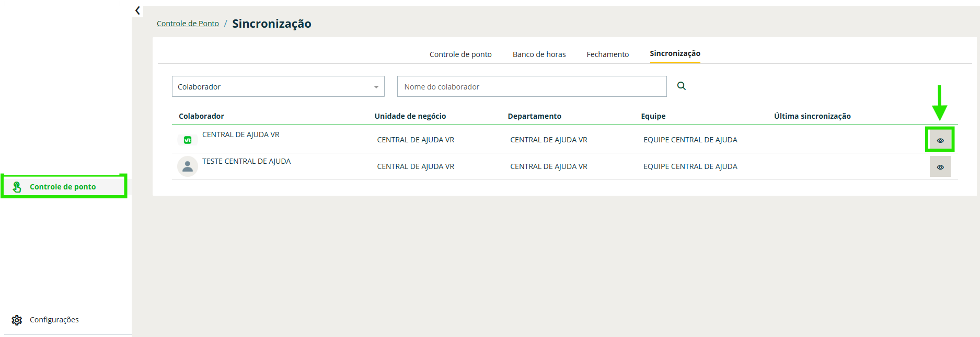View sync details for TESTE CENTRAL DE AJUDA
Image resolution: width=980 pixels, height=337 pixels.
(x=940, y=167)
